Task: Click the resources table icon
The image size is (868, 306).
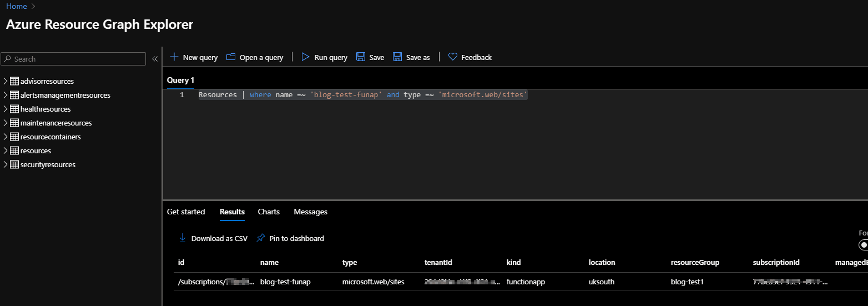Action: coord(14,151)
